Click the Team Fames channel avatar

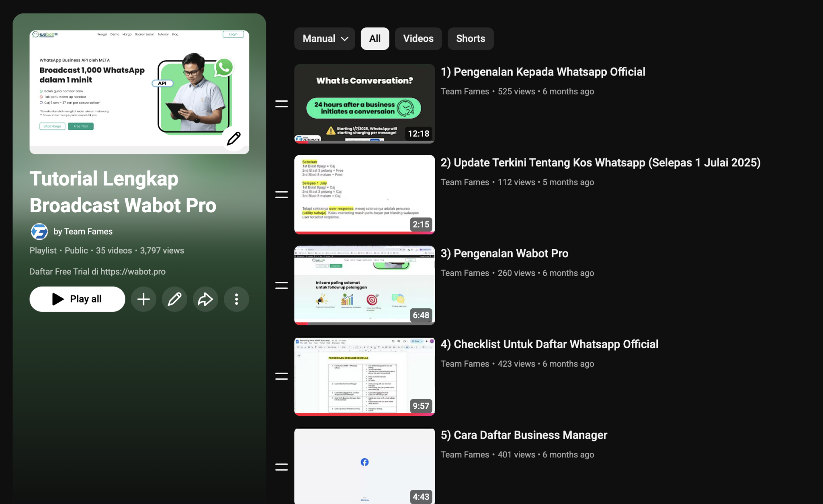(39, 232)
